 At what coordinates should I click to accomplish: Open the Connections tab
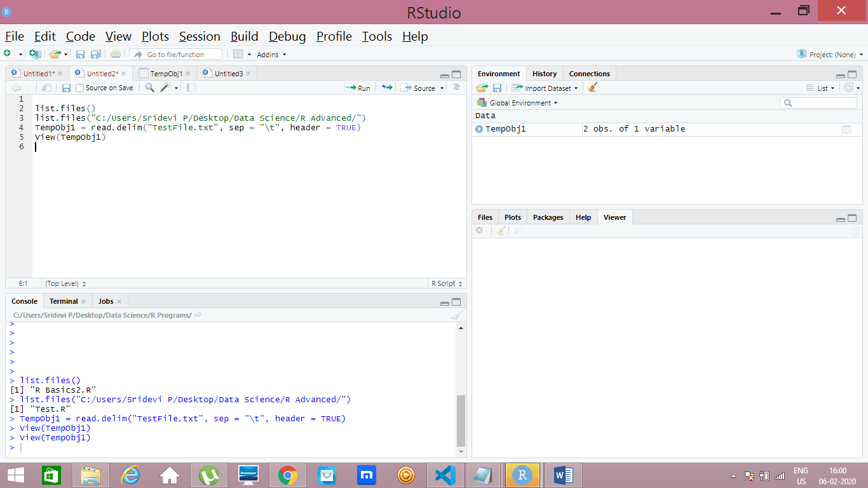590,74
